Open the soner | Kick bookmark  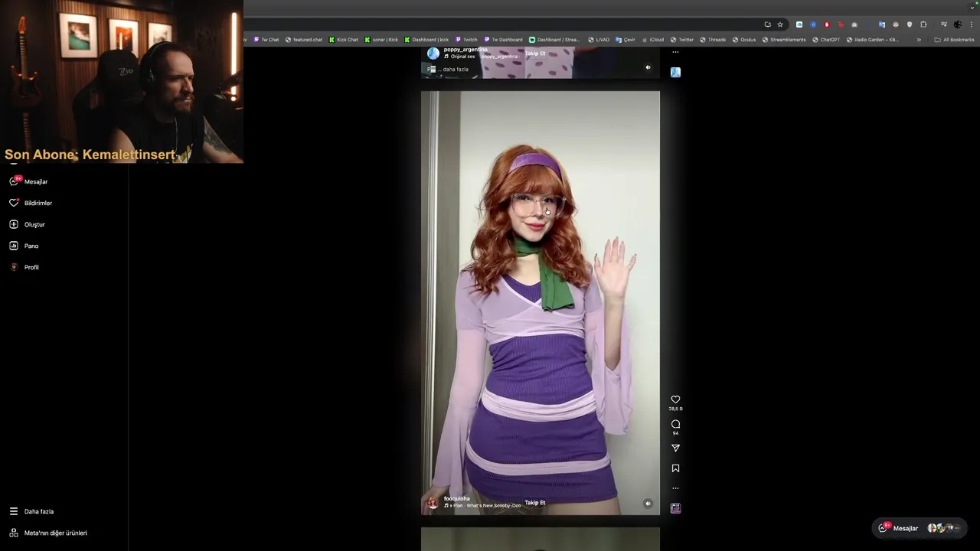[x=381, y=40]
